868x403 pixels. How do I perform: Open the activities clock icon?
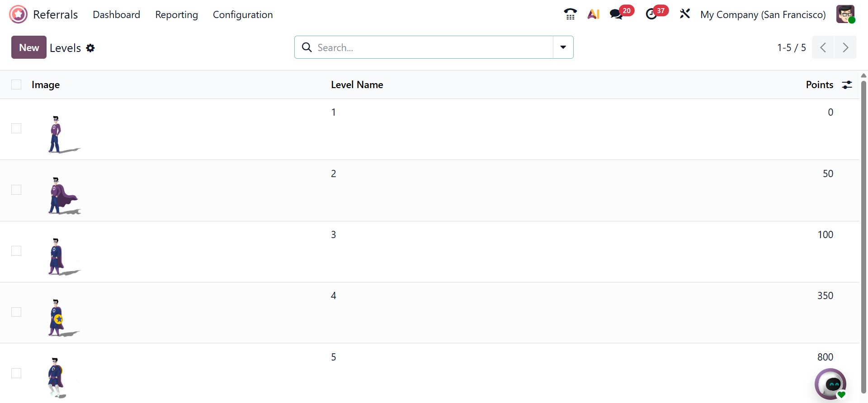(x=651, y=14)
